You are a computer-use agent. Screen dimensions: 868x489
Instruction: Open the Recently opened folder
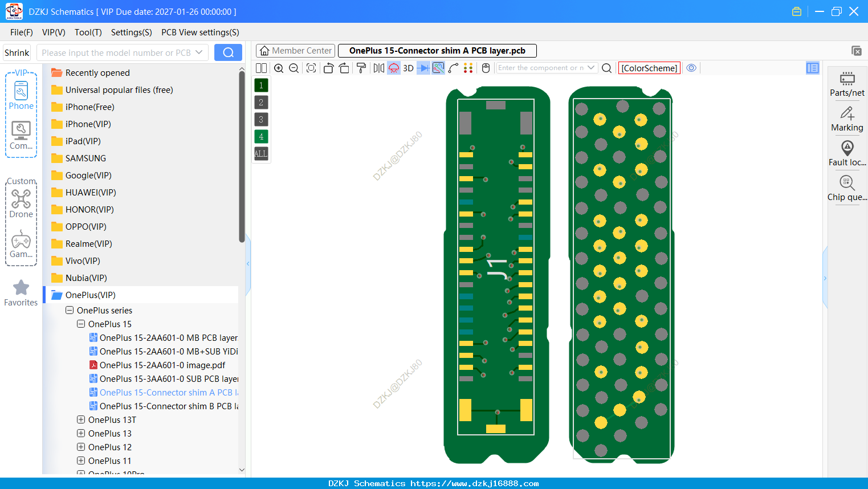tap(97, 73)
